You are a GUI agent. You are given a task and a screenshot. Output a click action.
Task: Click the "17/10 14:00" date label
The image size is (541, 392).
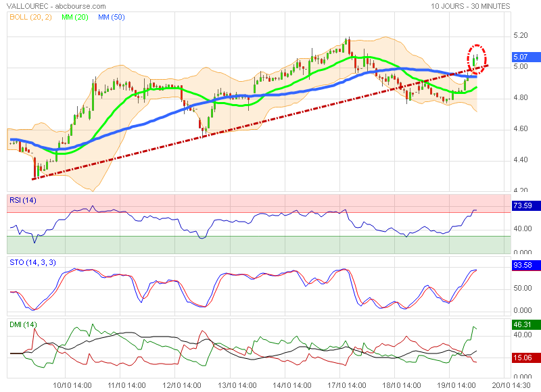(x=347, y=385)
